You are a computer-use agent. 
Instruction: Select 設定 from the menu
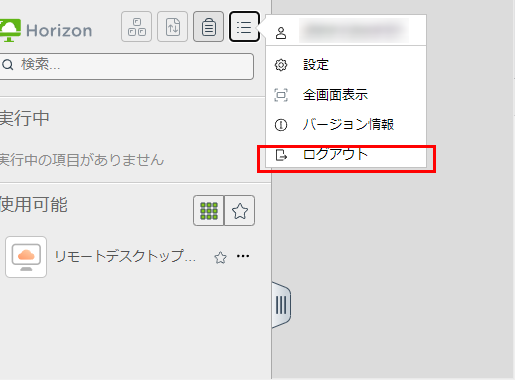tap(346, 65)
